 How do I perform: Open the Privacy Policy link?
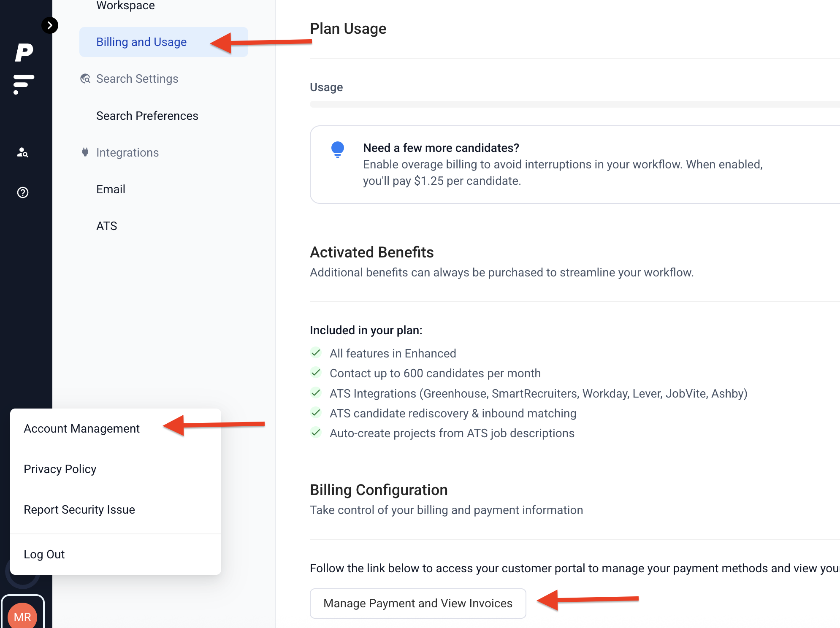click(60, 469)
